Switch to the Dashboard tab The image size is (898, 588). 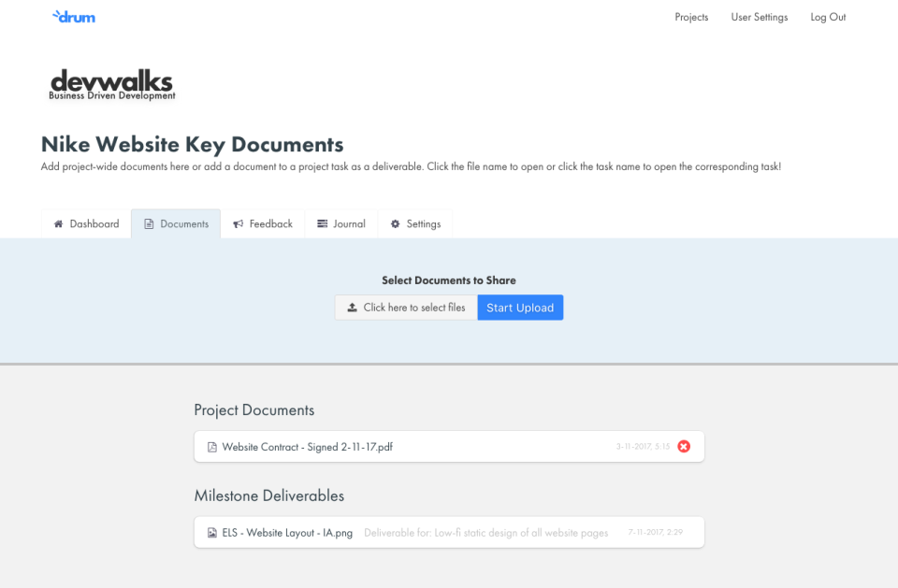click(x=86, y=223)
